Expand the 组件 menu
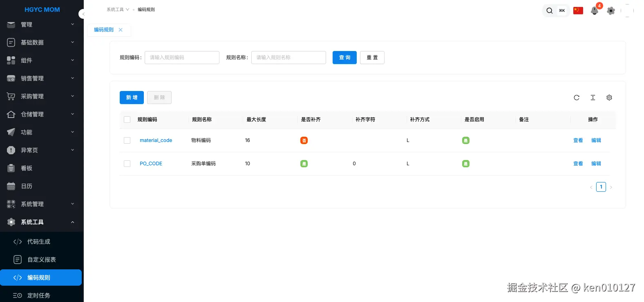 [73, 60]
